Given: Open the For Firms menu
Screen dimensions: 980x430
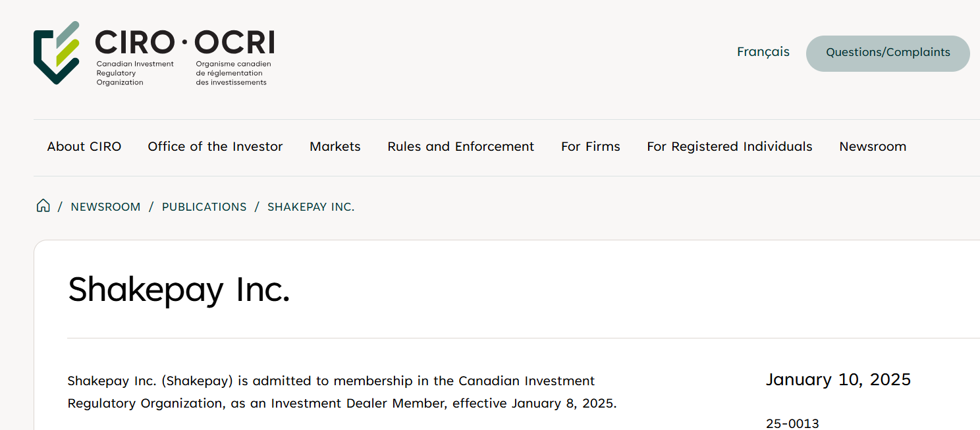Looking at the screenshot, I should (591, 147).
